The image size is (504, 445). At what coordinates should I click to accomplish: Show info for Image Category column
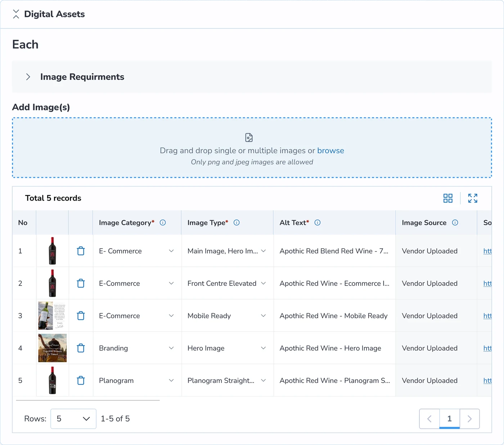[163, 223]
